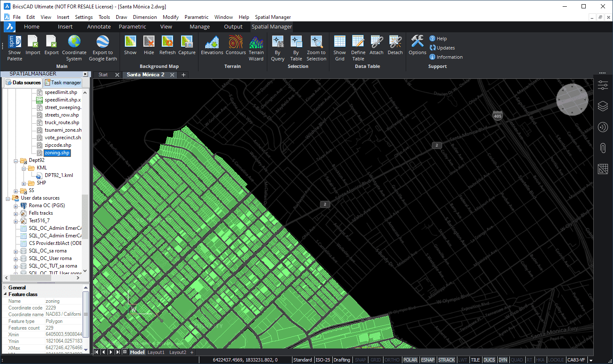Switch to the Annotate ribbon tab

pyautogui.click(x=99, y=27)
